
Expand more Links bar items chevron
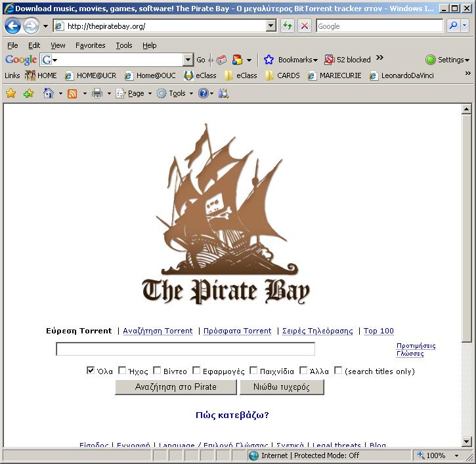(x=468, y=73)
